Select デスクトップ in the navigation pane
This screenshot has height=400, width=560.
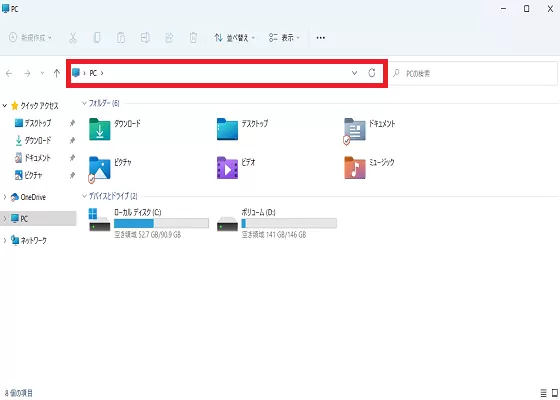coord(33,123)
